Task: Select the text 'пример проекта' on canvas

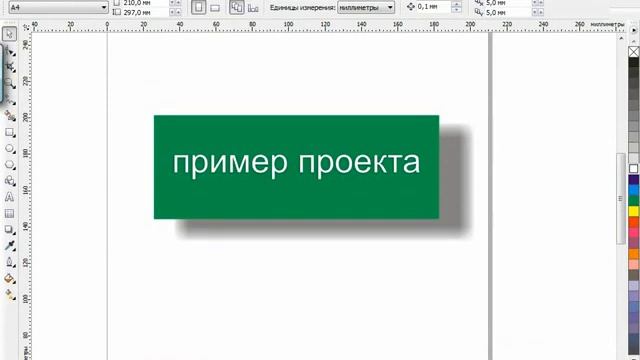Action: click(x=296, y=163)
